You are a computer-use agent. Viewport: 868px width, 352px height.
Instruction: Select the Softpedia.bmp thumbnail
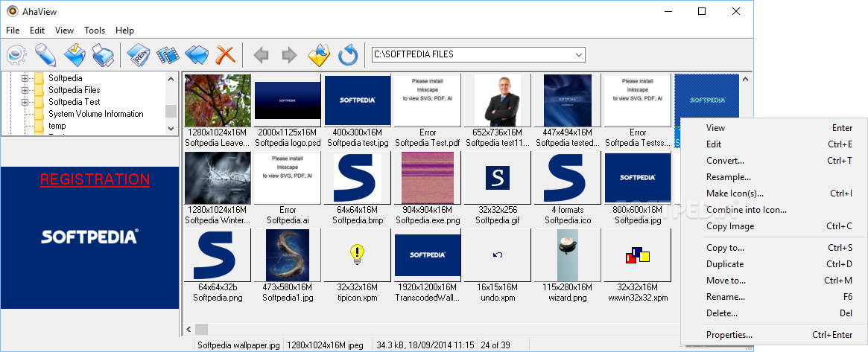point(358,179)
